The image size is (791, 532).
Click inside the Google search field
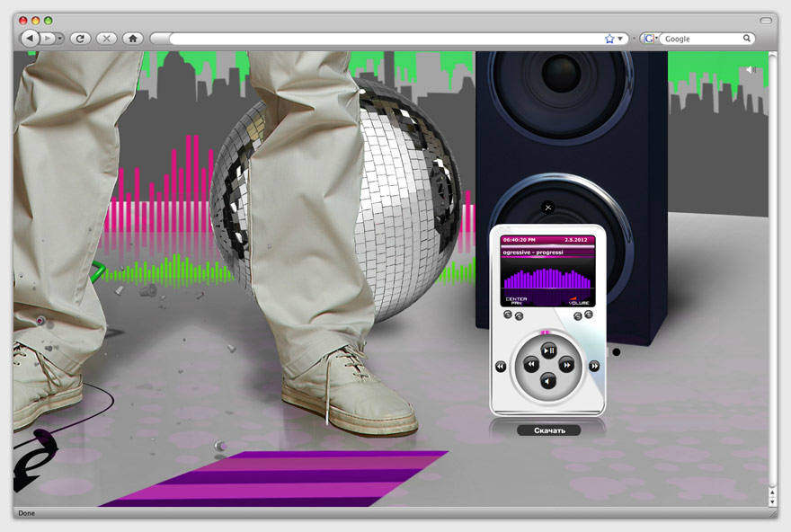point(701,39)
